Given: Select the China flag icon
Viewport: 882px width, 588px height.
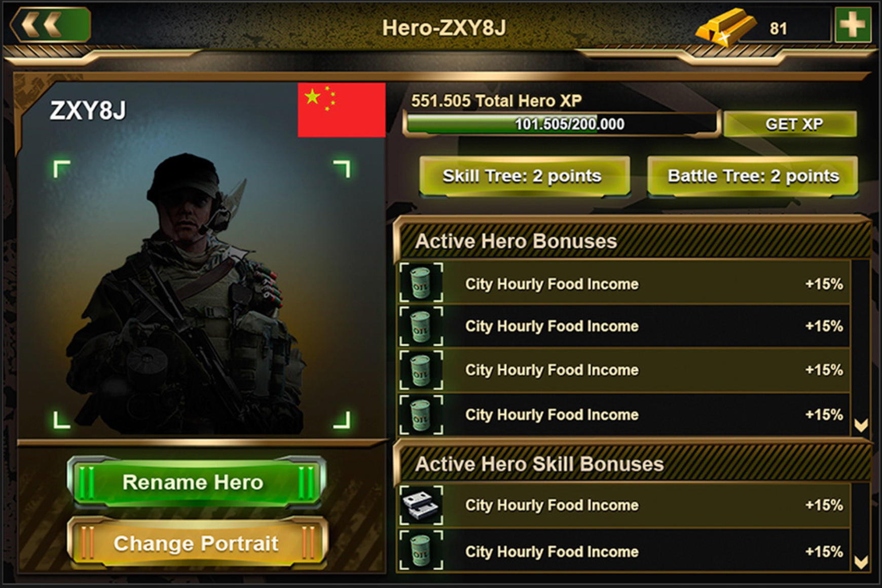Looking at the screenshot, I should (342, 110).
